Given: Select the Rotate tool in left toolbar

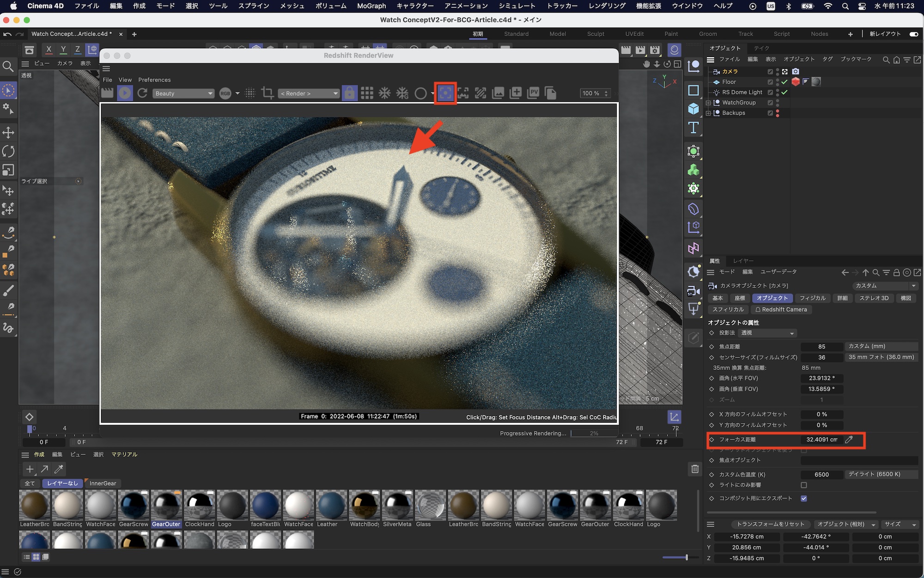Looking at the screenshot, I should 8,151.
